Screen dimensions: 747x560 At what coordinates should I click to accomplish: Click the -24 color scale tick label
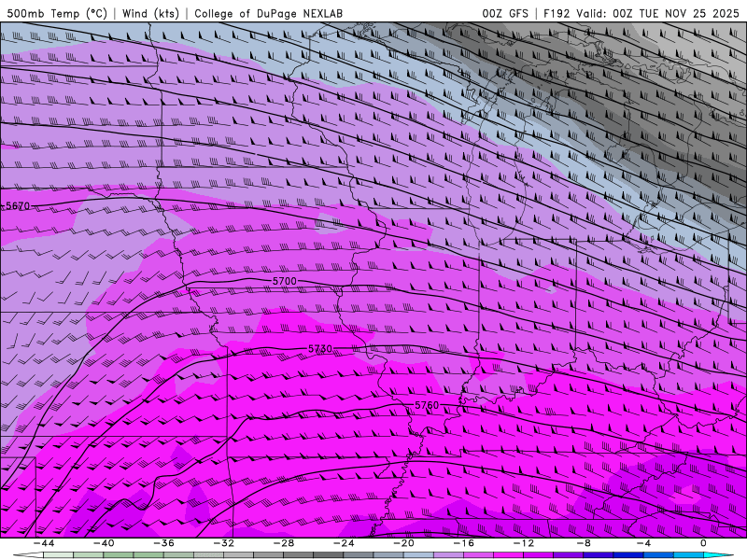click(344, 543)
